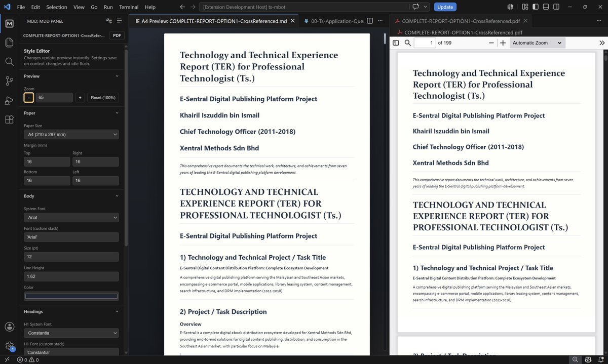Screen dimensions: 608x364
Task: Switch to A4 Preview tab
Action: click(x=214, y=21)
